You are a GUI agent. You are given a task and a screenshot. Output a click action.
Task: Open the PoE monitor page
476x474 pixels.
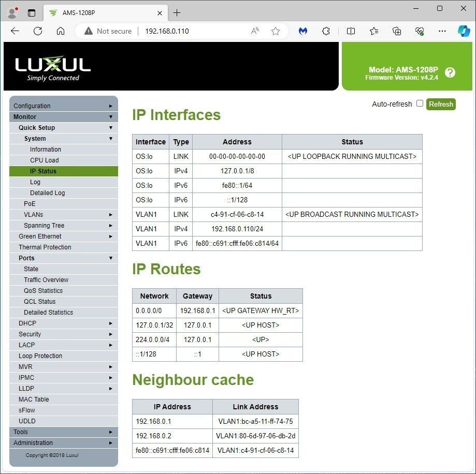(64, 204)
